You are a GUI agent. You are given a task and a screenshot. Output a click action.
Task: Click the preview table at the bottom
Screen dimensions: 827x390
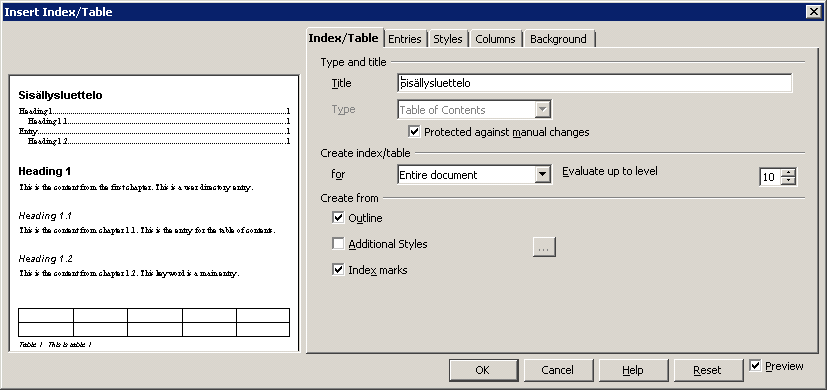(x=154, y=322)
